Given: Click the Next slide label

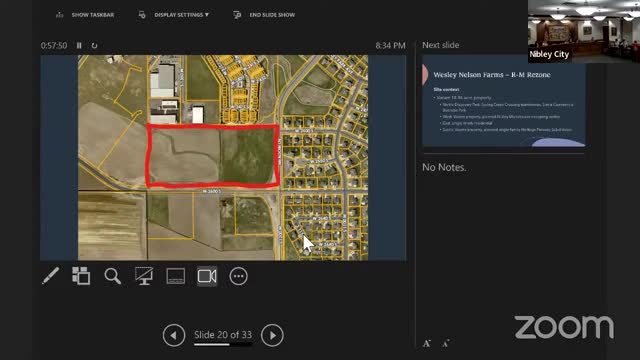Looking at the screenshot, I should pyautogui.click(x=441, y=45).
